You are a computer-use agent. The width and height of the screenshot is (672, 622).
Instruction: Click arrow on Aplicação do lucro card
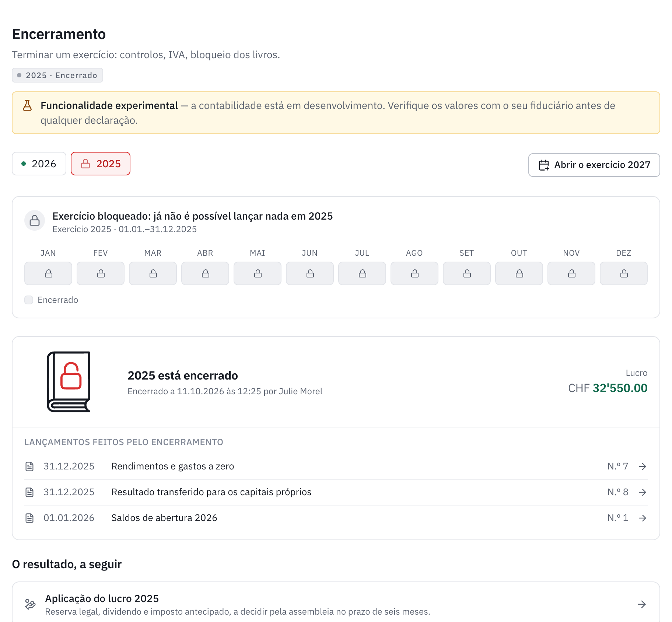point(642,604)
